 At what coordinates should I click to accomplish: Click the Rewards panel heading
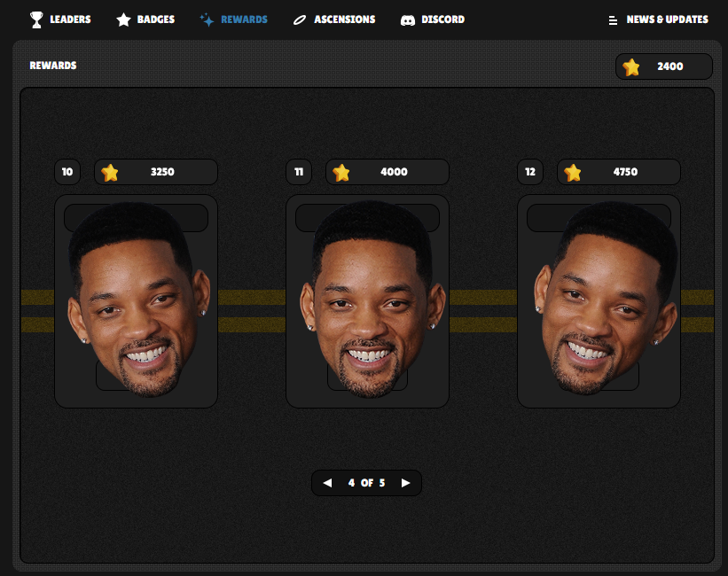[x=53, y=66]
